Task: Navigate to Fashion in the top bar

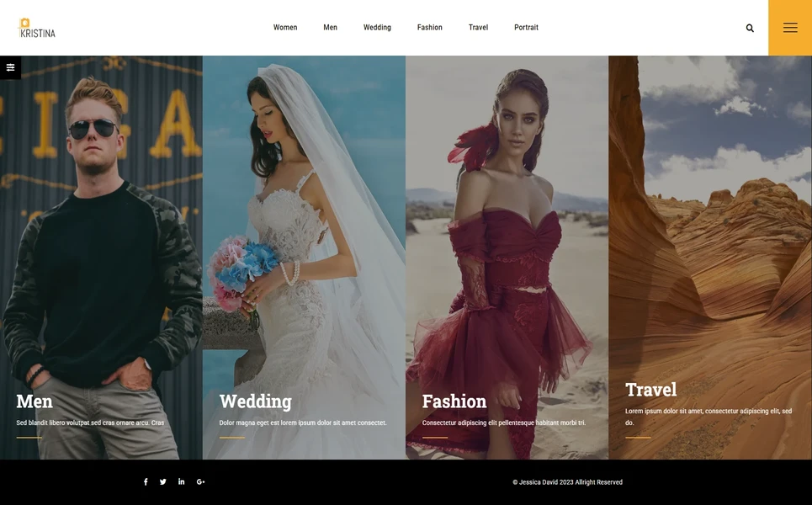Action: 429,26
